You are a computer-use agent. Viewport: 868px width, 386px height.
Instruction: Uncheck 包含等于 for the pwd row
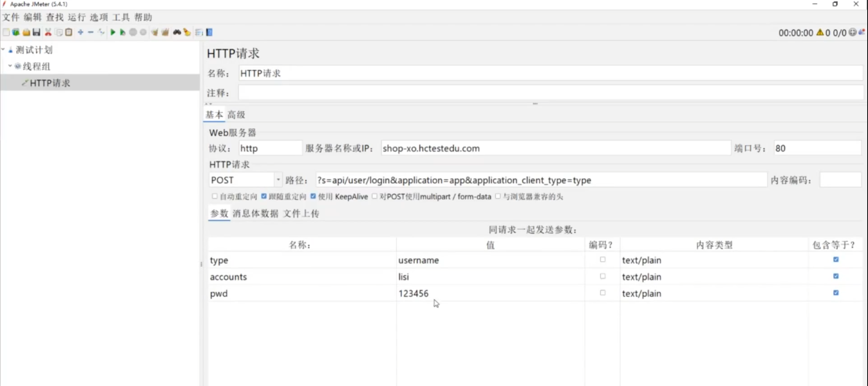click(836, 293)
